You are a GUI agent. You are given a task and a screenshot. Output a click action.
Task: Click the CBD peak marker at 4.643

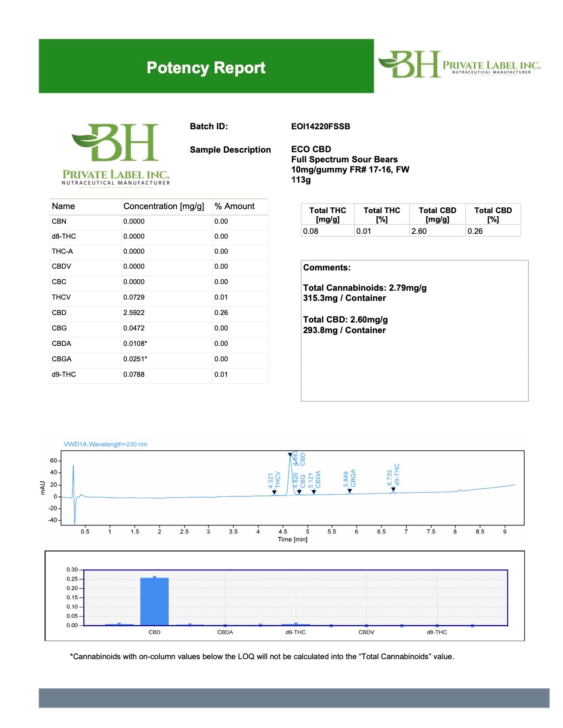tap(290, 454)
